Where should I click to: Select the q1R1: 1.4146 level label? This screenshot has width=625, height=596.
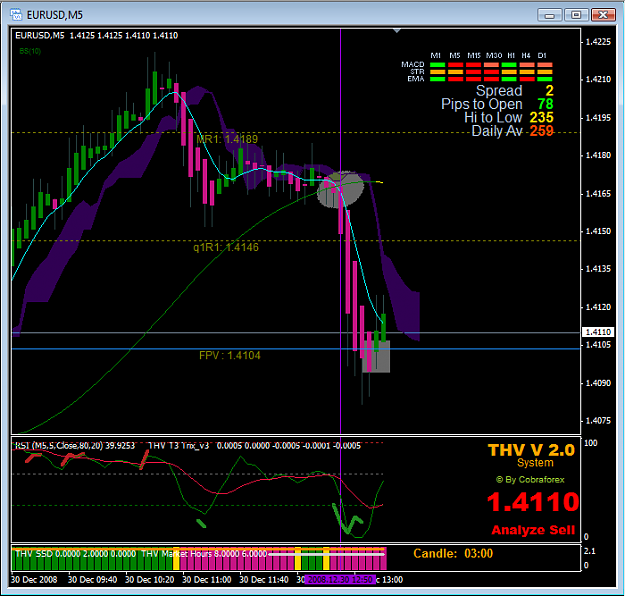pyautogui.click(x=226, y=247)
